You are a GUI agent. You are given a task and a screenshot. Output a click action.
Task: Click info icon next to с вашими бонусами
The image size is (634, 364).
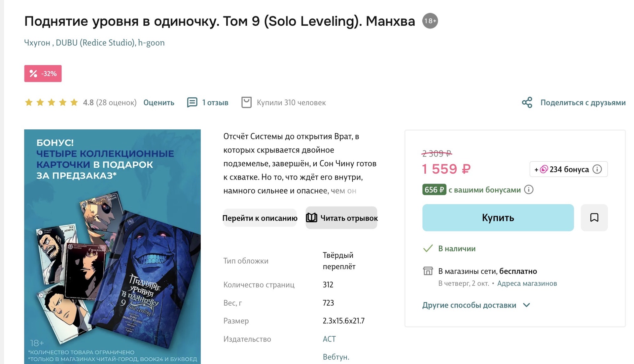click(x=529, y=190)
